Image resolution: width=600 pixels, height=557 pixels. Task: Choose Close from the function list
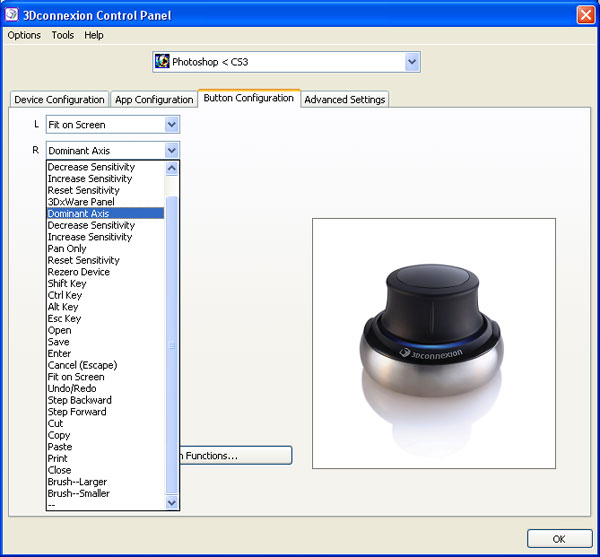coord(105,470)
